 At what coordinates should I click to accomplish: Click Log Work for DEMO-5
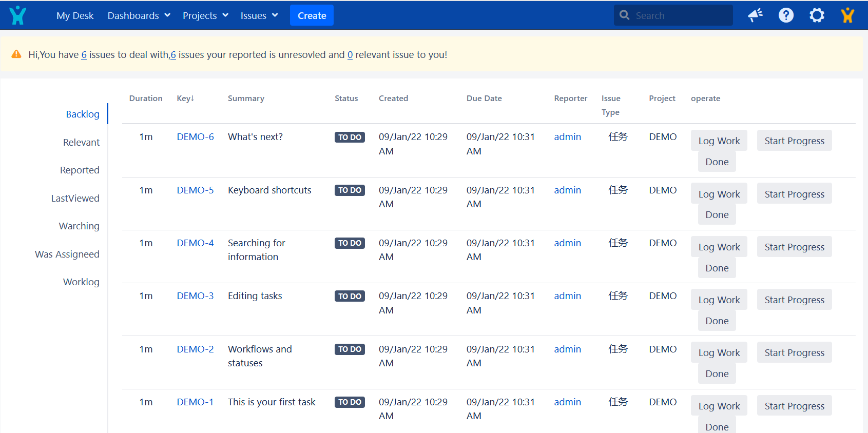719,194
